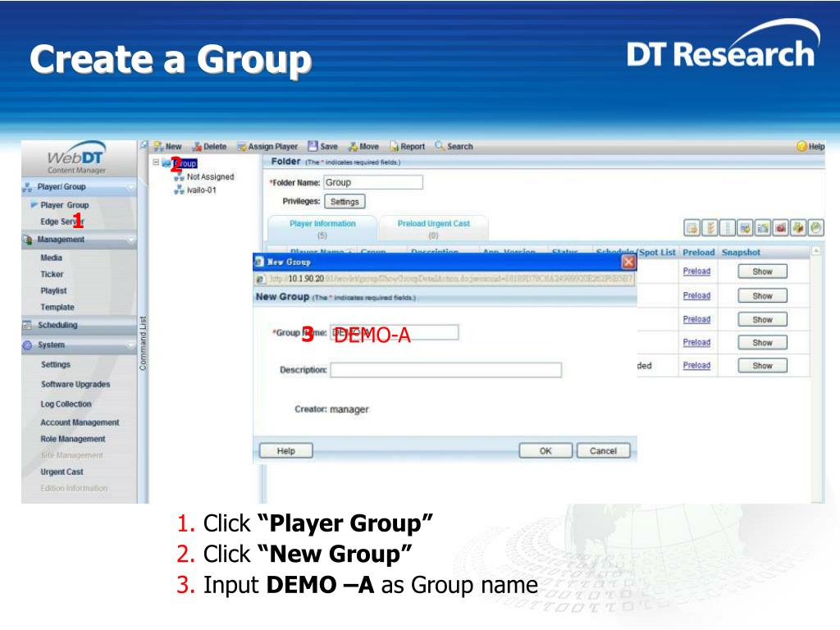The image size is (840, 630).
Task: Click the stacked-list icon in player toolbar
Action: [x=692, y=228]
